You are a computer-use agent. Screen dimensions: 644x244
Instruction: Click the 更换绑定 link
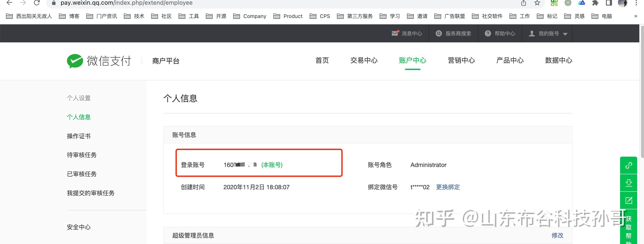[x=448, y=187]
